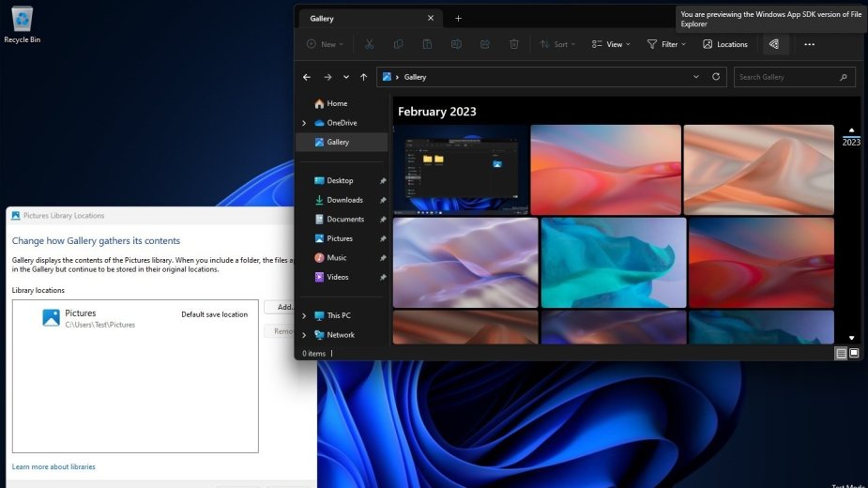
Task: Go forward with the right arrow button
Action: coord(327,77)
